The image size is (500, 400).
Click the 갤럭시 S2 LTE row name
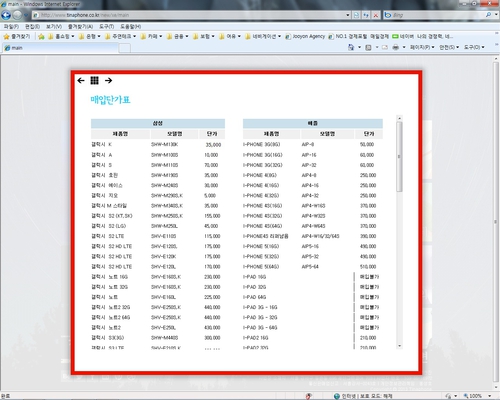[108, 236]
